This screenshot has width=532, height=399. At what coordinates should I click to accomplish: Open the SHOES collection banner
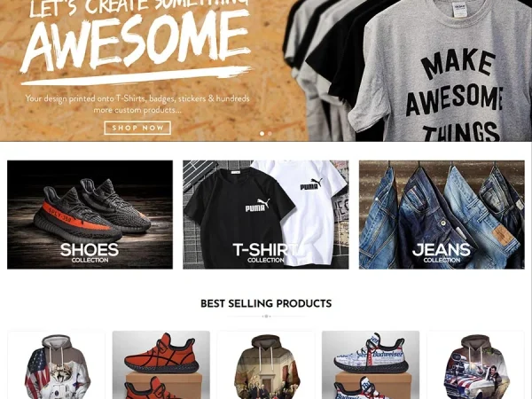coord(90,215)
